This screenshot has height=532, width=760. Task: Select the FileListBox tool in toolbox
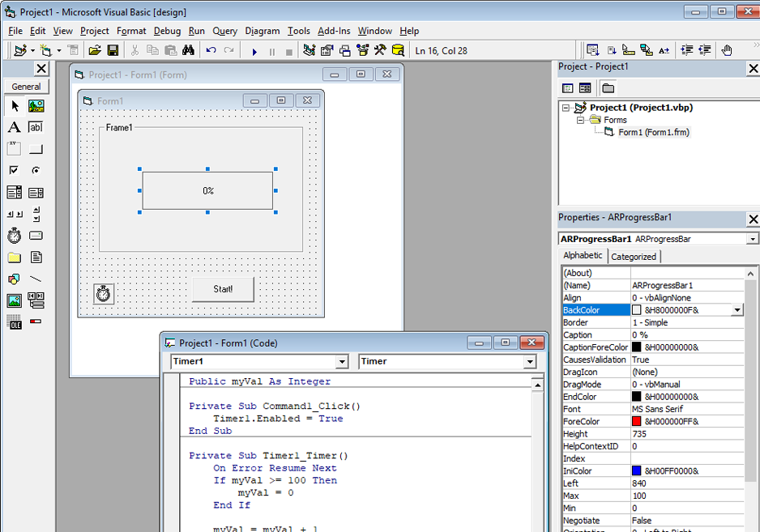[36, 257]
